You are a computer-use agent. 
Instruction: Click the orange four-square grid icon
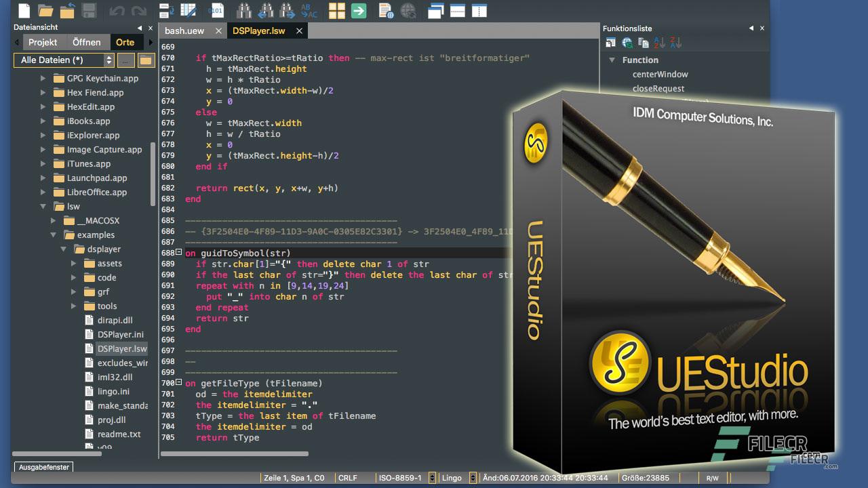click(337, 10)
